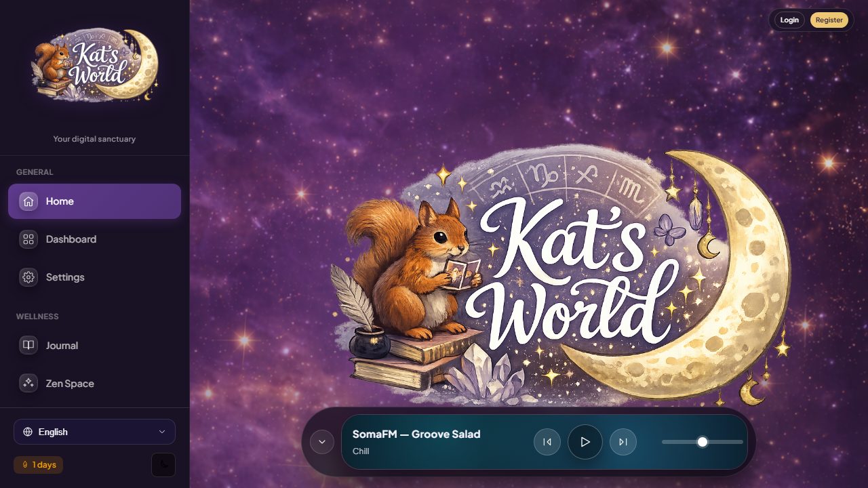
Task: Click the 'Your digital sanctuary' tagline
Action: pyautogui.click(x=94, y=139)
